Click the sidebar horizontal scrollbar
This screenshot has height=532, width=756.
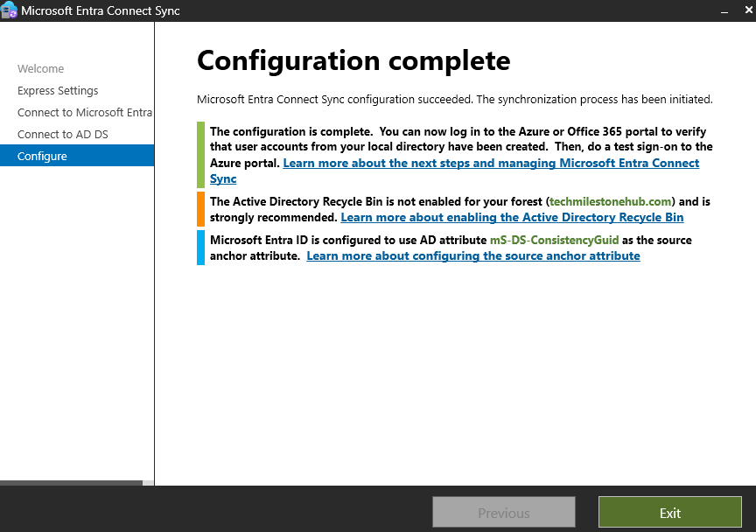72,483
